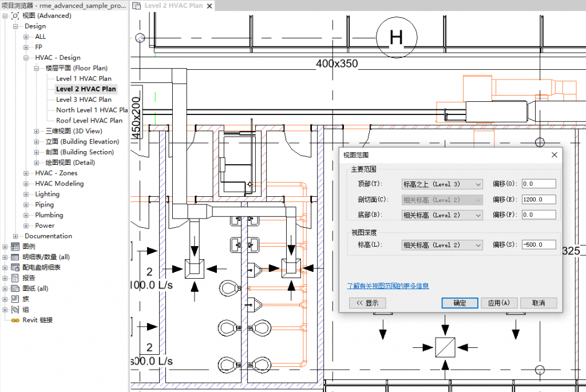Expand the 三维视图 (3D View) node
The width and height of the screenshot is (586, 392).
pyautogui.click(x=36, y=131)
